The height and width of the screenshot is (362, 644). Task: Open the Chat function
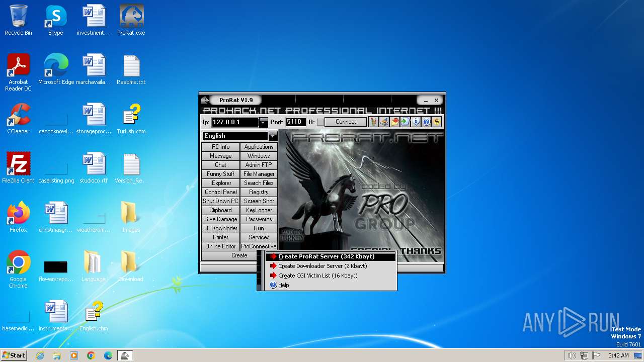(220, 165)
